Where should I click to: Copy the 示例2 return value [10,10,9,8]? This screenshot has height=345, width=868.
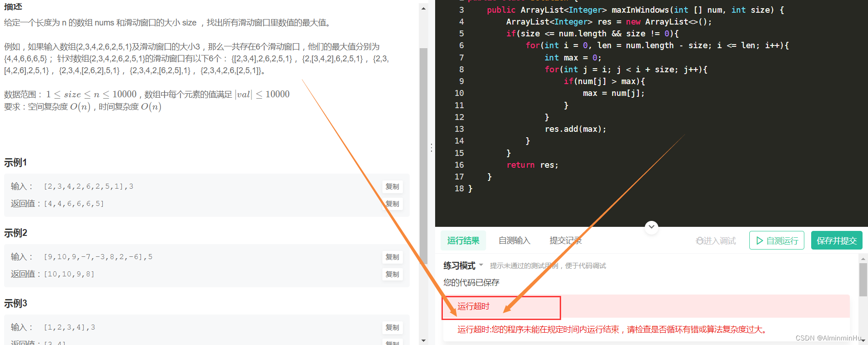click(x=392, y=274)
